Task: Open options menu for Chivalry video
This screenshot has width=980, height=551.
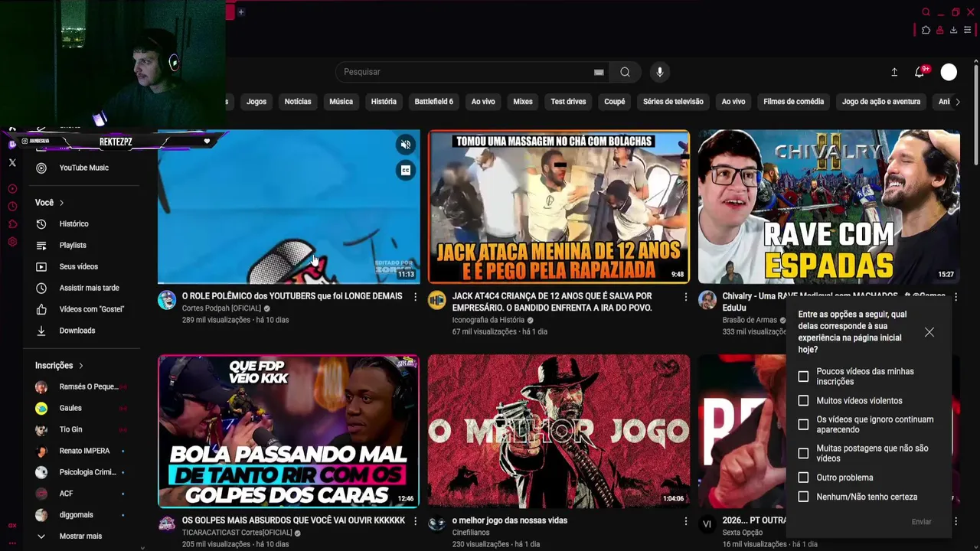Action: click(x=955, y=296)
